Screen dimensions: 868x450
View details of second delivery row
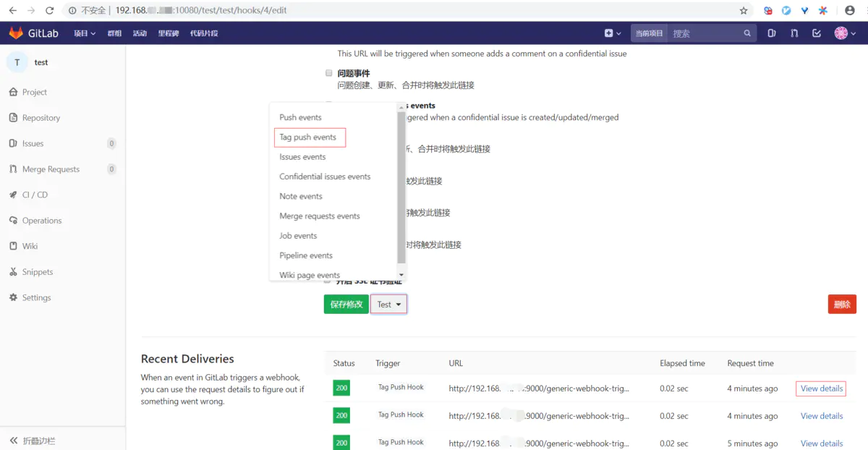(x=822, y=416)
